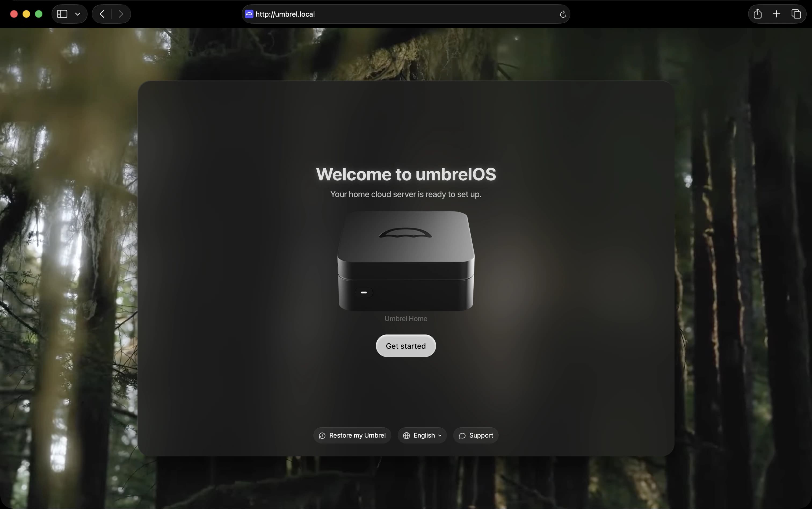Click the restore clock icon beside Restore my Umbrel
Viewport: 812px width, 509px height.
pos(322,435)
